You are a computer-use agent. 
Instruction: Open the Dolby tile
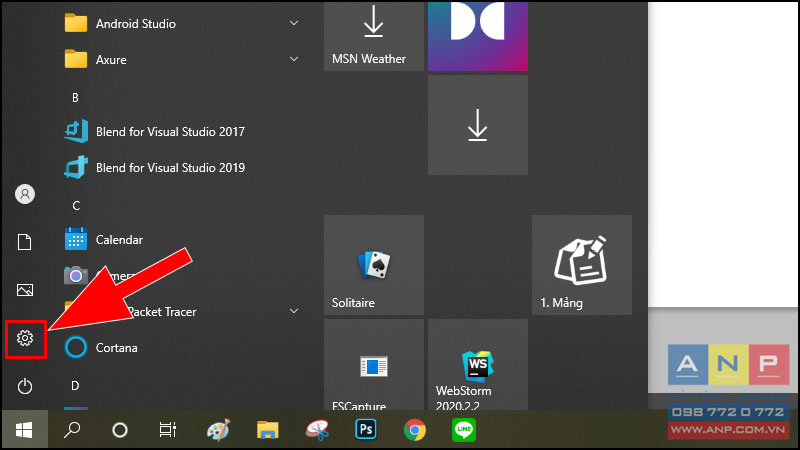[x=478, y=36]
